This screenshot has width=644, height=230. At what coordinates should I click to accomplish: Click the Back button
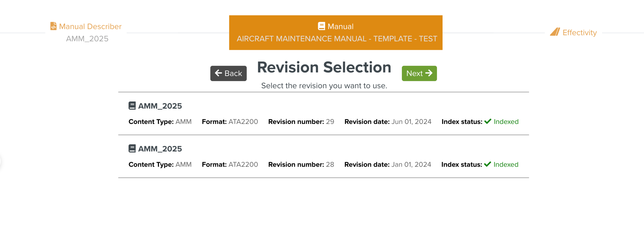point(228,73)
